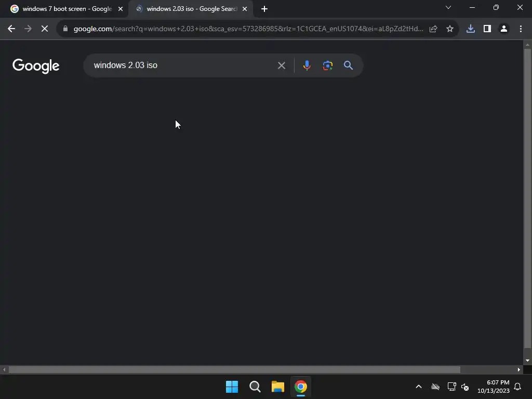Close the windows 7 boot screen tab
Image resolution: width=532 pixels, height=399 pixels.
point(121,9)
